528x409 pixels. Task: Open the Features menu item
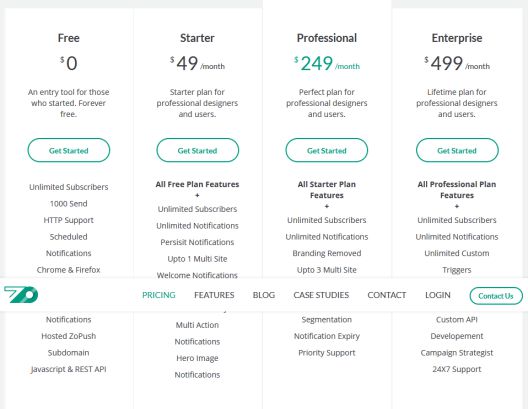click(214, 295)
